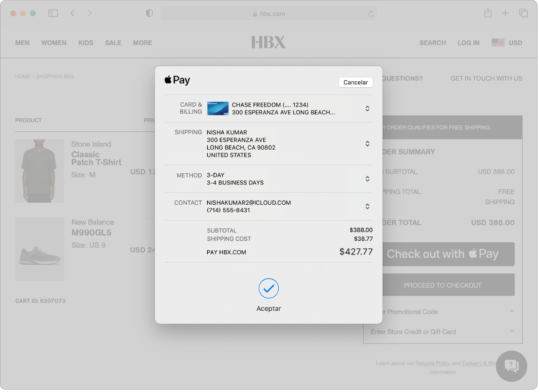Click the Apple Pay logo in the dialog
Screen dimensions: 540x392
[177, 80]
